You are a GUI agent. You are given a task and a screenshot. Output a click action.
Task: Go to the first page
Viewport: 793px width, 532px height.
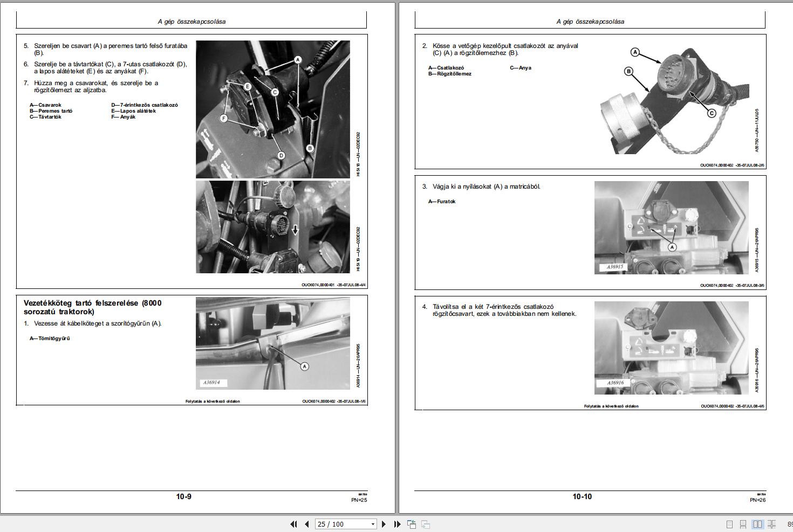pos(293,524)
